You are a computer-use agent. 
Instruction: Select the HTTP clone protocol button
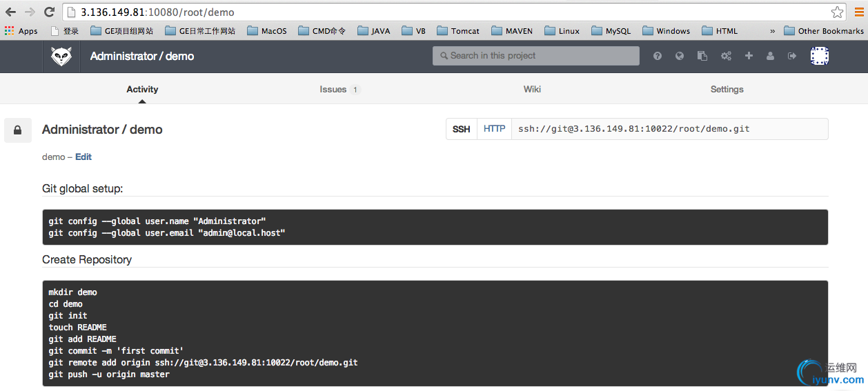494,129
